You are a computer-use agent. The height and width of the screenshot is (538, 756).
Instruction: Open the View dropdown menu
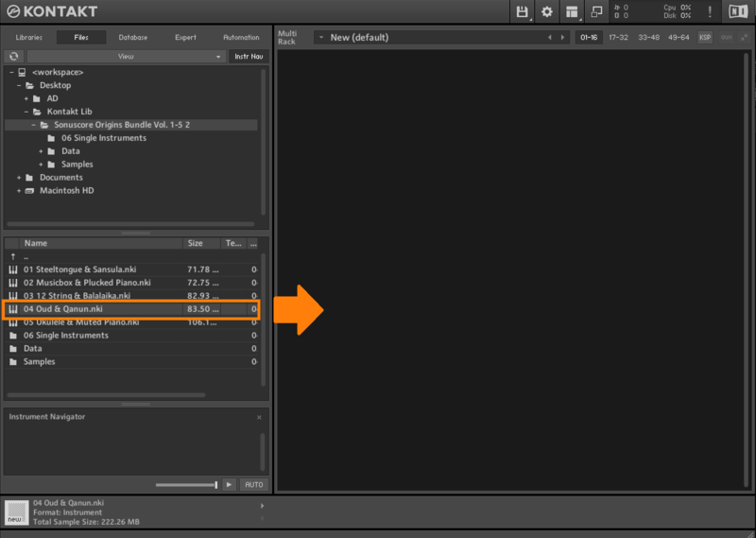click(x=127, y=57)
